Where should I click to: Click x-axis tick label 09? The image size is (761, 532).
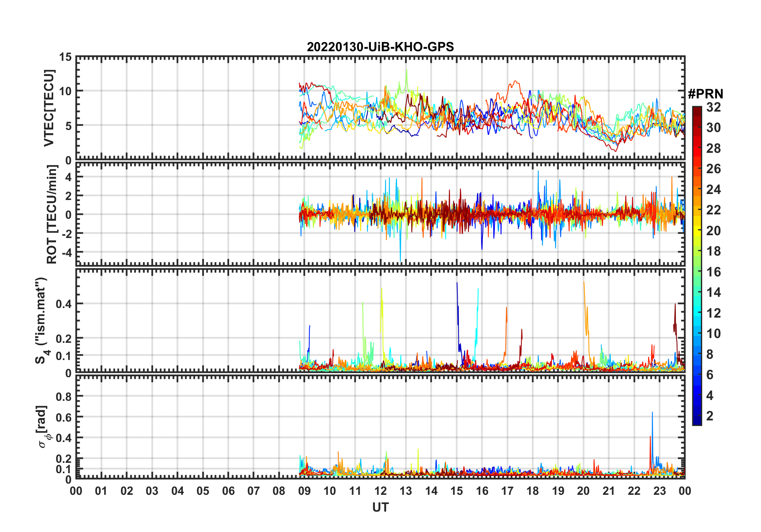(304, 491)
